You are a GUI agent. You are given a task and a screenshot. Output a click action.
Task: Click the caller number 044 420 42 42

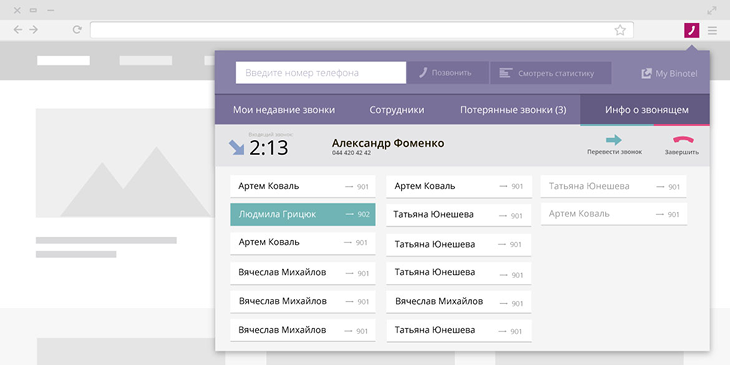point(351,153)
